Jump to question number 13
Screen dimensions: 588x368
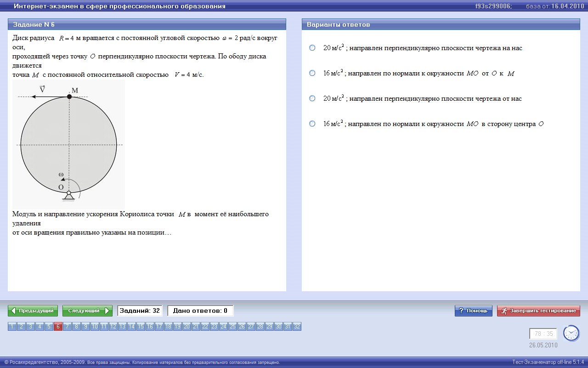click(x=122, y=327)
